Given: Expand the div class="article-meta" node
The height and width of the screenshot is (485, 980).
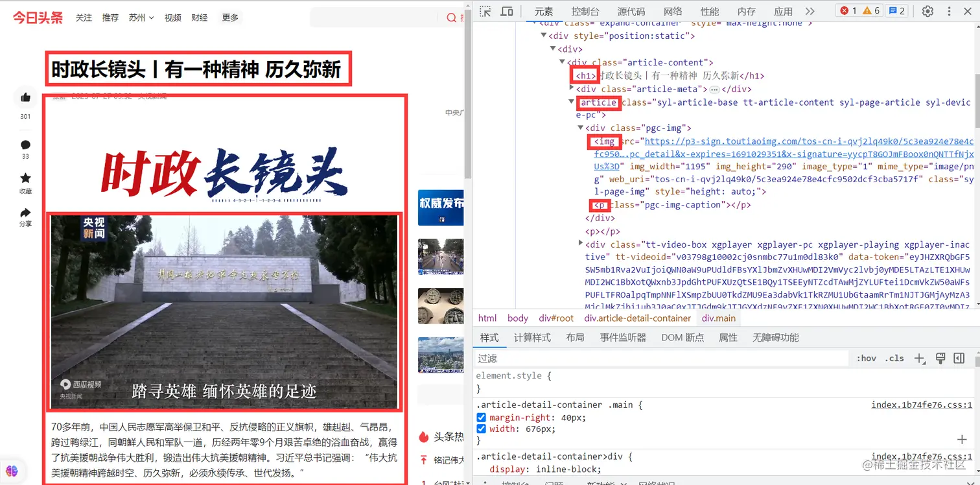Looking at the screenshot, I should coord(572,88).
